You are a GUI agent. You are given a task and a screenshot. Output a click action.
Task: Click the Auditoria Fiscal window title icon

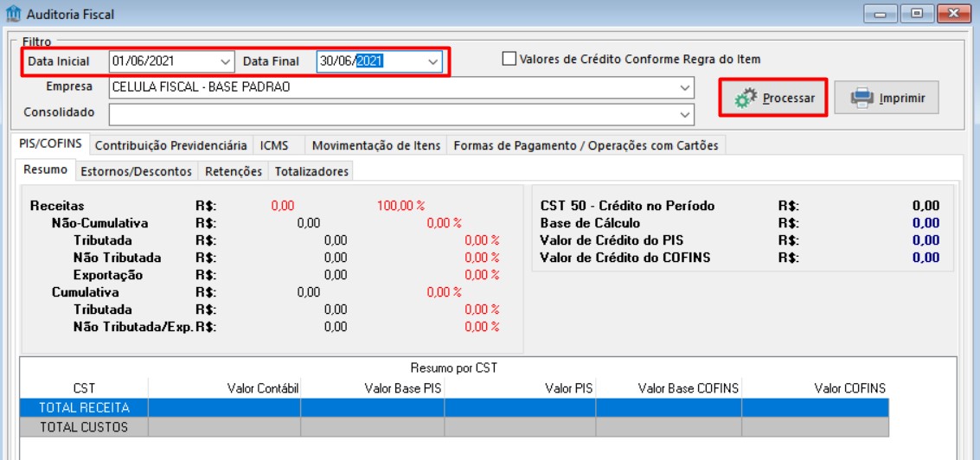(12, 13)
